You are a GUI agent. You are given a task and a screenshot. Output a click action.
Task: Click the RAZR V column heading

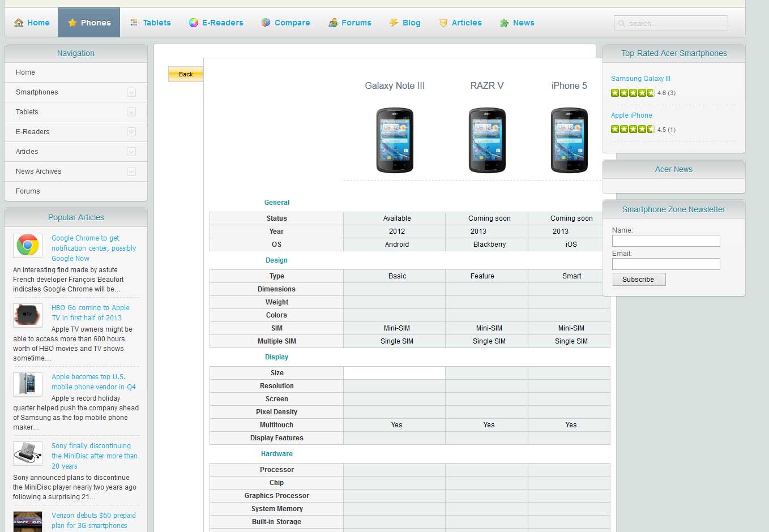click(487, 86)
